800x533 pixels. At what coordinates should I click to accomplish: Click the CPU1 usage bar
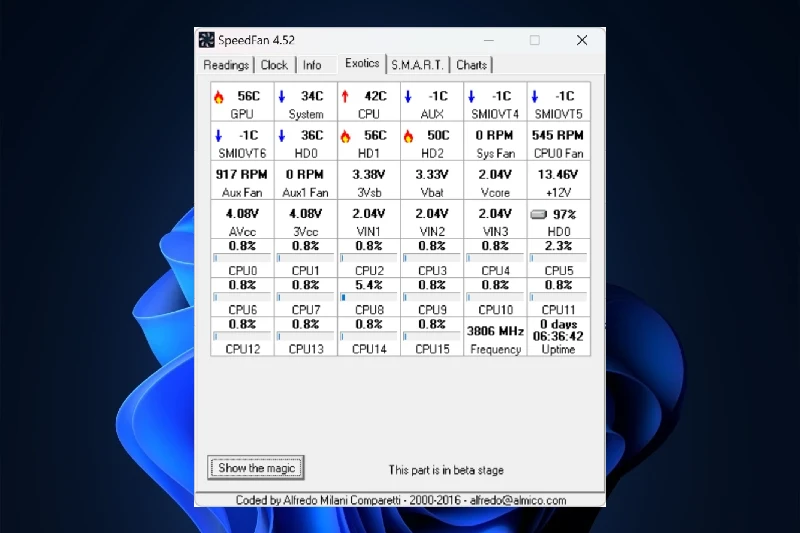click(305, 258)
